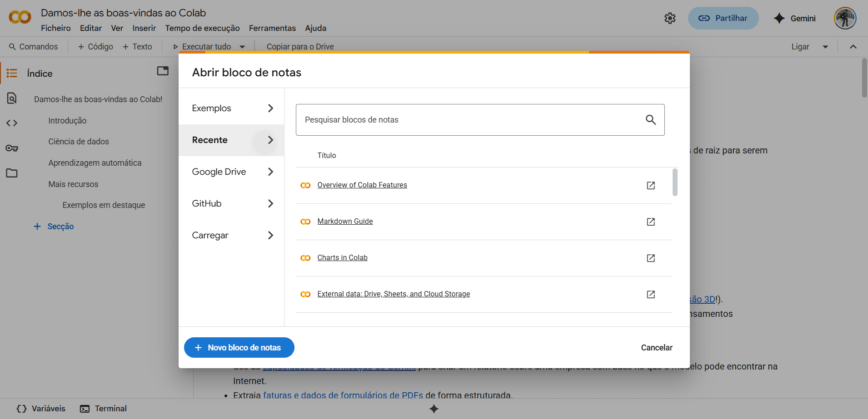
Task: Click Colab icon beside Overview of Colab Features
Action: (x=305, y=185)
